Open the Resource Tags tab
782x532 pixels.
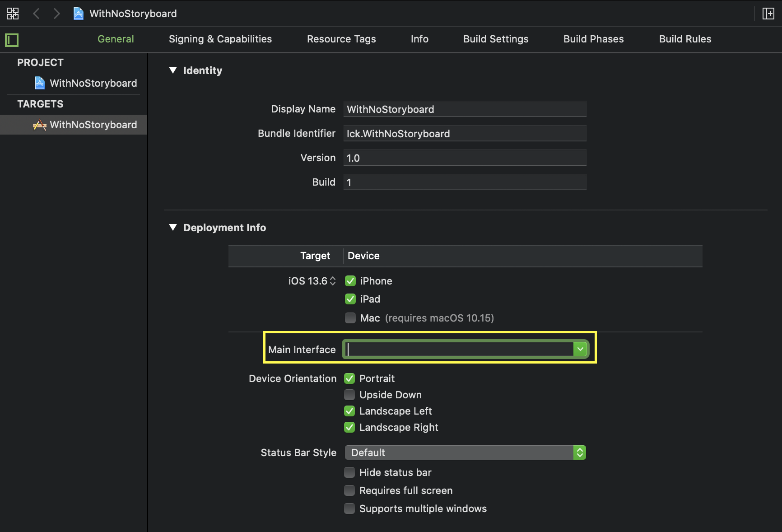click(341, 39)
